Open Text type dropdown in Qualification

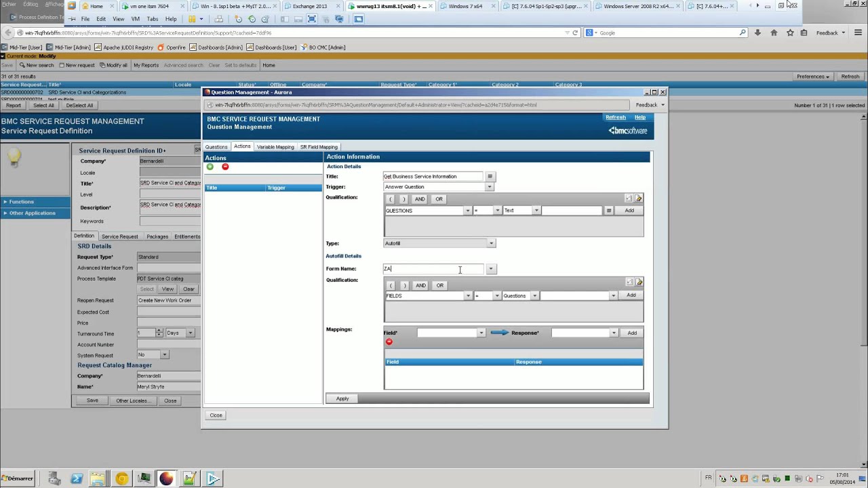tap(536, 211)
